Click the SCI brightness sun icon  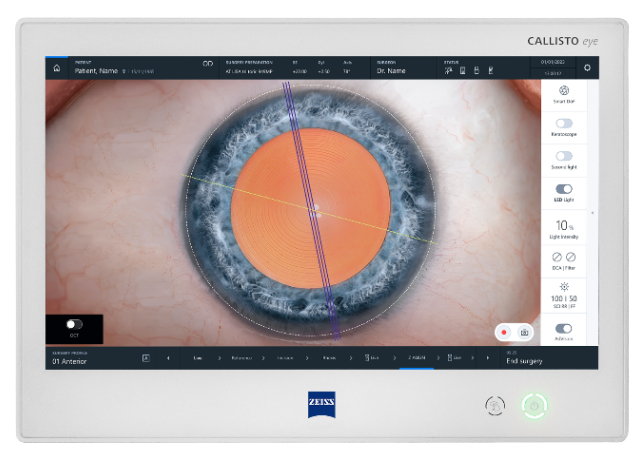click(564, 286)
